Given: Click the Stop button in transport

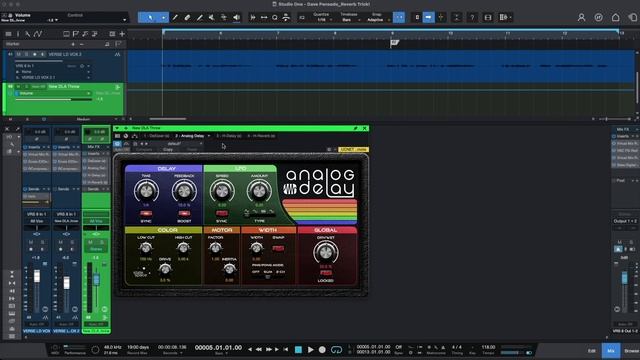Looking at the screenshot, I should [298, 350].
